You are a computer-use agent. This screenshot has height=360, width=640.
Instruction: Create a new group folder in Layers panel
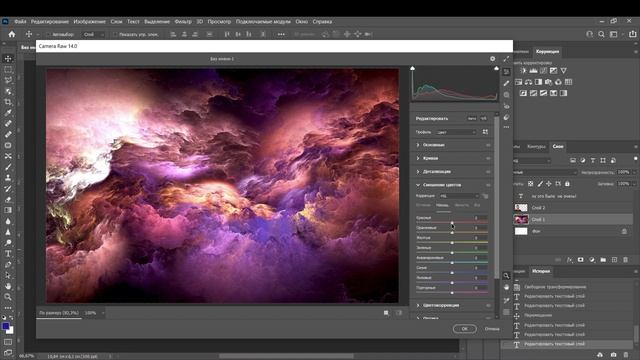(603, 260)
